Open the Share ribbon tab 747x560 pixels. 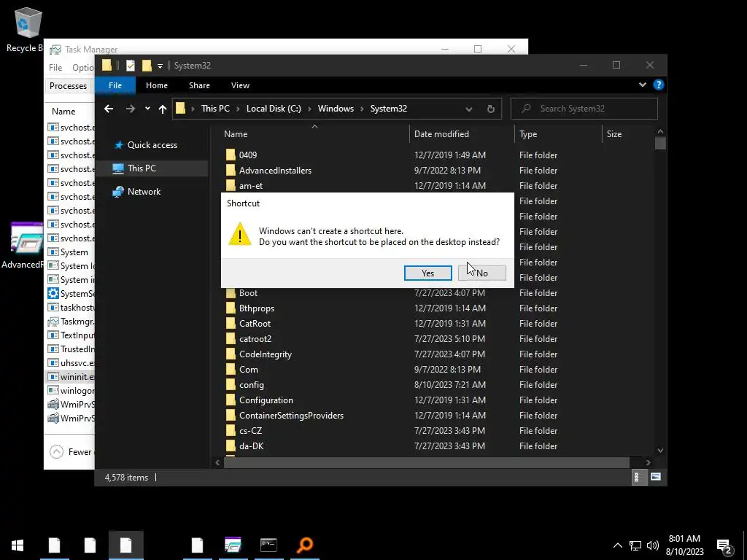tap(199, 85)
